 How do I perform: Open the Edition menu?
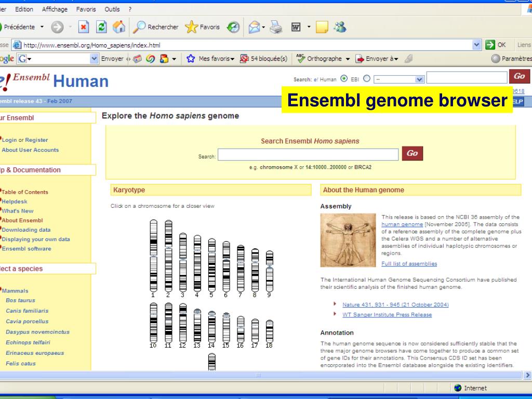point(24,9)
